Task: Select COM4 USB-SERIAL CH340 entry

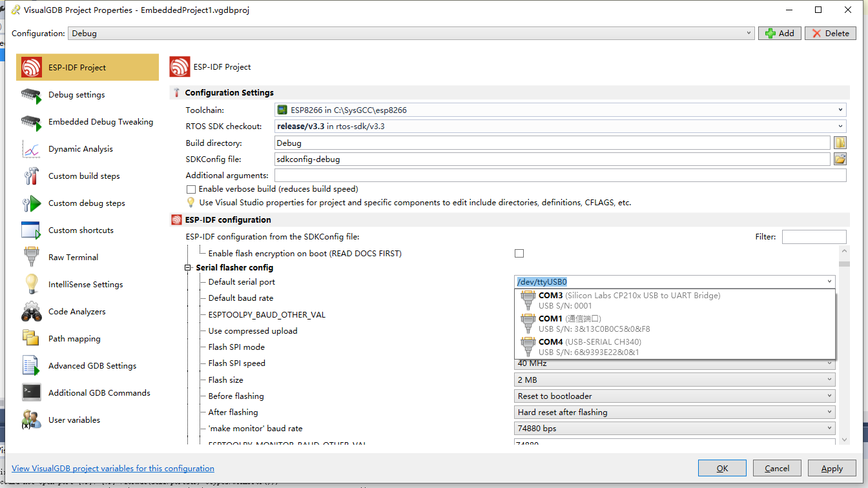Action: point(675,347)
